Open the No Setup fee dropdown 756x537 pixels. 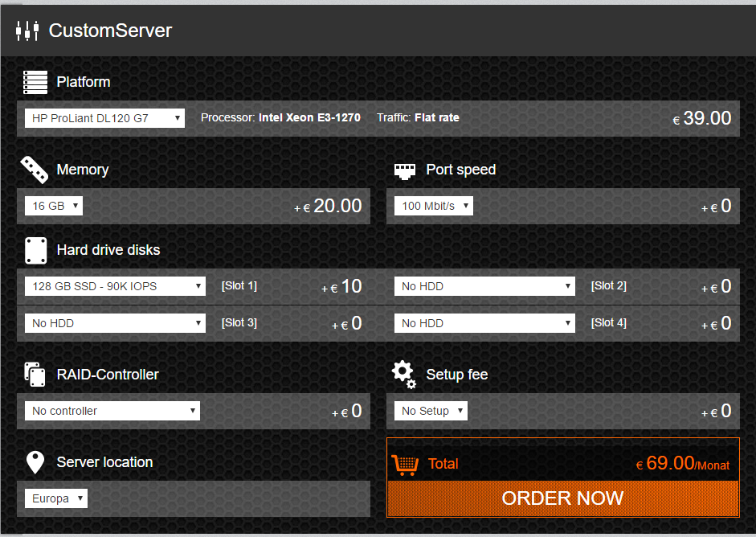pyautogui.click(x=431, y=411)
